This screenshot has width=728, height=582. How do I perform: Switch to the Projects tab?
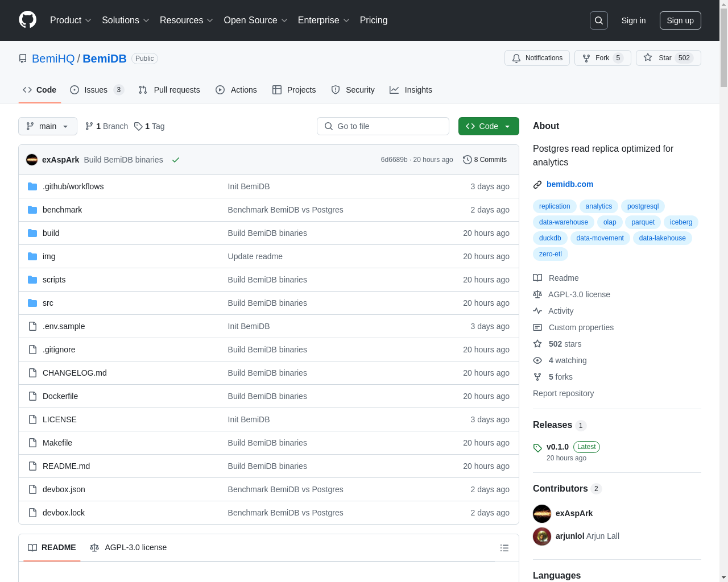click(294, 90)
